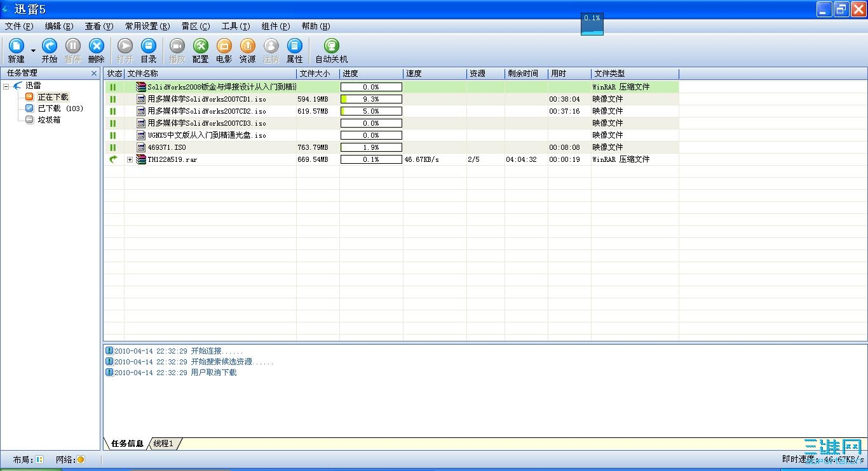Viewport: 868px width, 471px height.
Task: Sort by the 资源 column header
Action: pos(485,74)
